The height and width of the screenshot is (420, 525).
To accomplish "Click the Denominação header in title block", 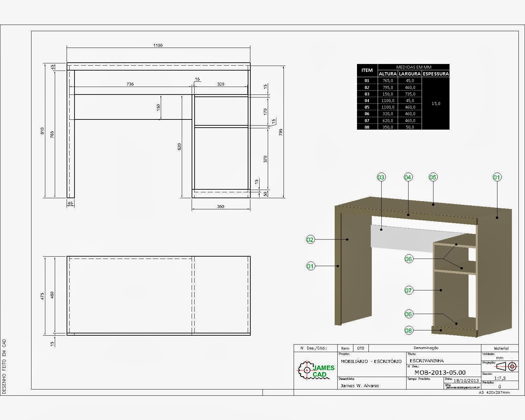I will point(426,348).
